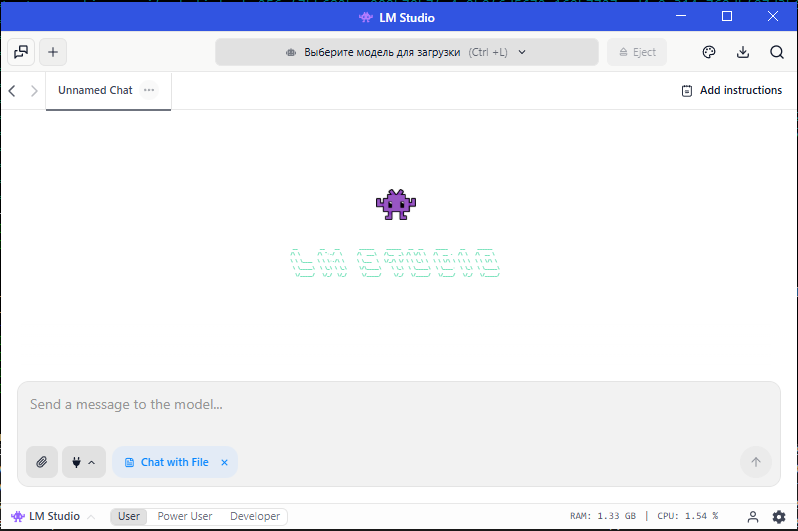Switch to User mode
This screenshot has height=531, width=798.
[129, 517]
